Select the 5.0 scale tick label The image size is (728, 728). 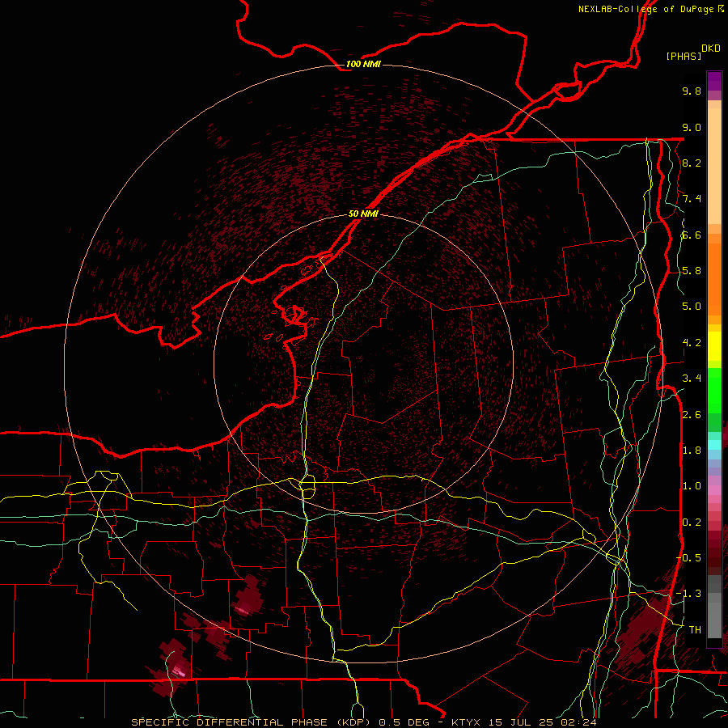point(692,307)
